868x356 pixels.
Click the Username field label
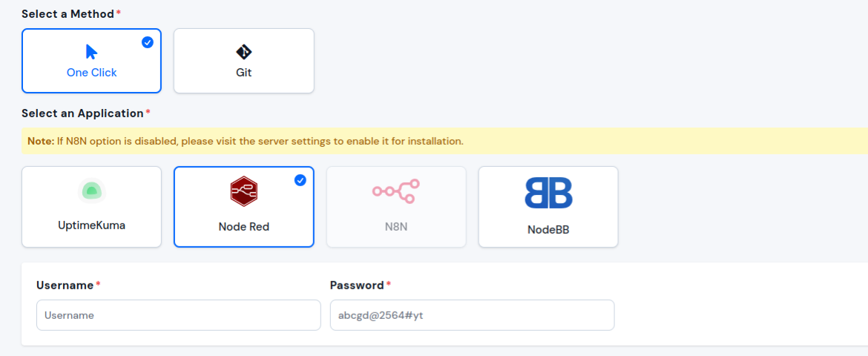click(x=65, y=285)
